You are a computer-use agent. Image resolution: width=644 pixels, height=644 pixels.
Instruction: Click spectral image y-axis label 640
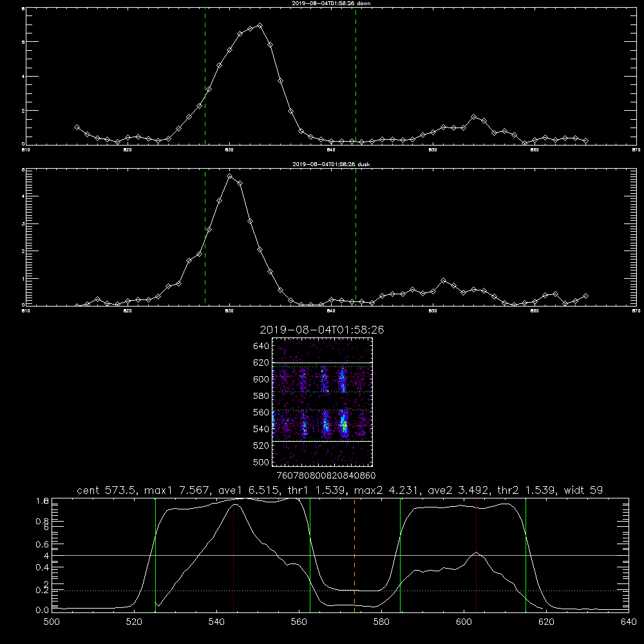pyautogui.click(x=261, y=346)
